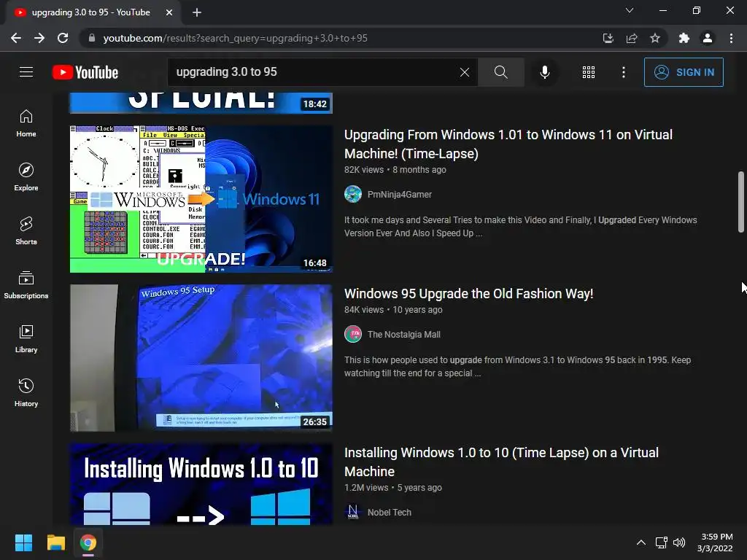Open the YouTube apps grid
Image resolution: width=747 pixels, height=560 pixels.
click(x=589, y=72)
